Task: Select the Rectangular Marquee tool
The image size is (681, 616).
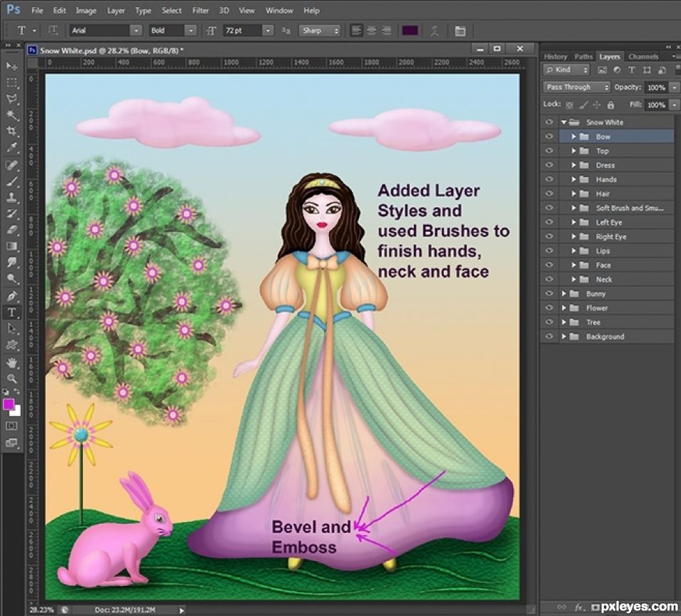Action: (11, 83)
